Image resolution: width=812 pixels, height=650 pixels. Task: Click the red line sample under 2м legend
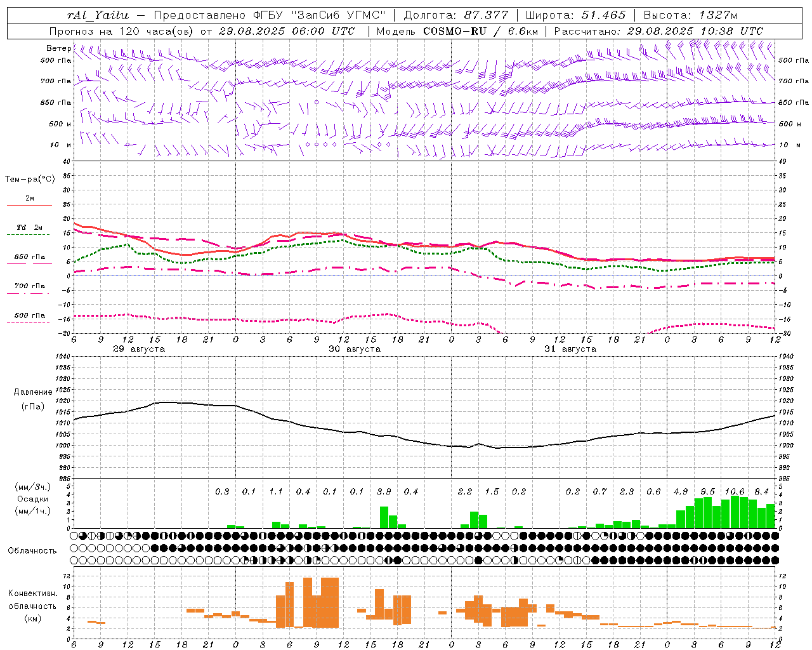(29, 206)
